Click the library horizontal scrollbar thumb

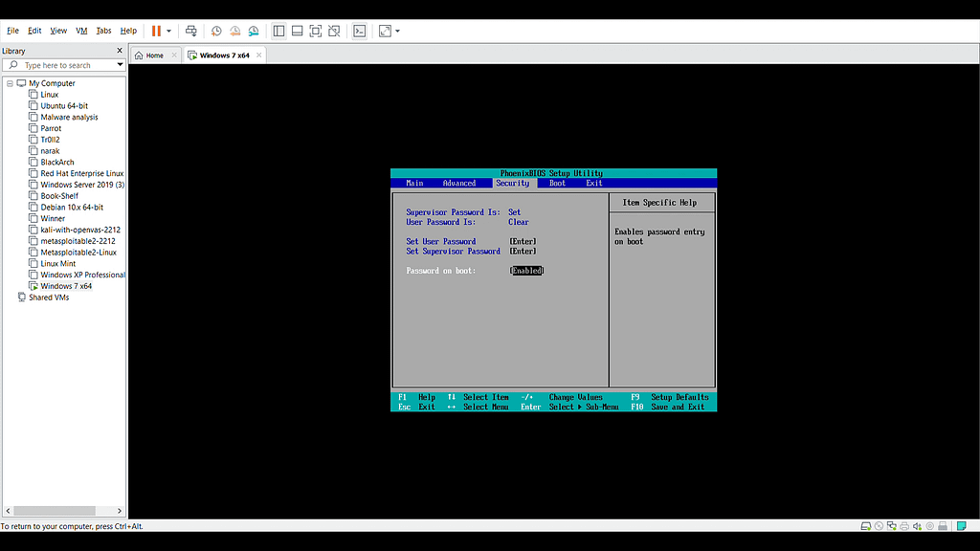tap(55, 511)
